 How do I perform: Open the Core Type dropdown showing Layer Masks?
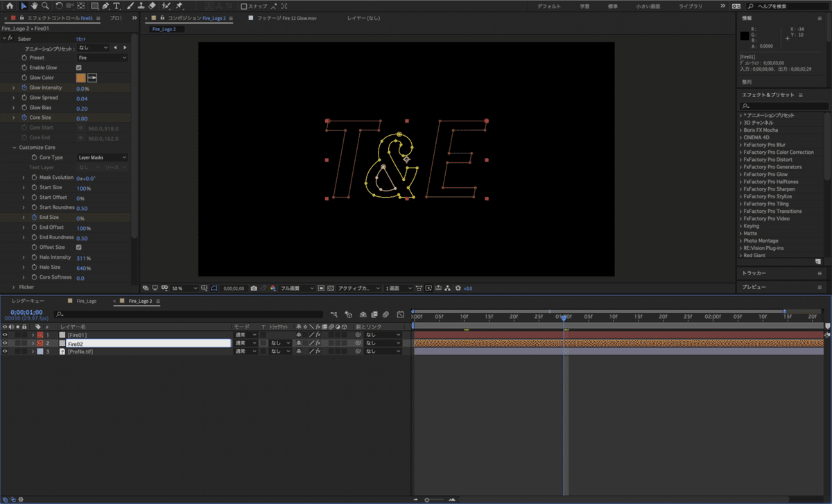[x=101, y=157]
